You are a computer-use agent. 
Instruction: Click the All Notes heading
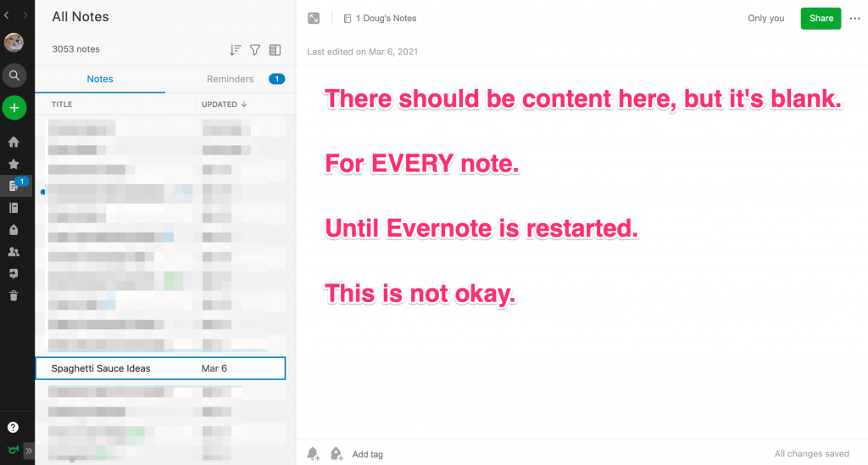81,17
